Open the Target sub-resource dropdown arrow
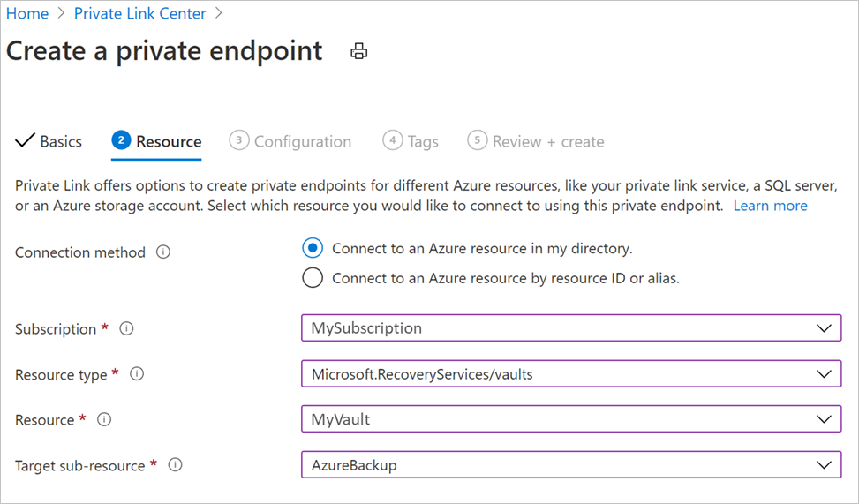The height and width of the screenshot is (504, 859). coord(824,465)
